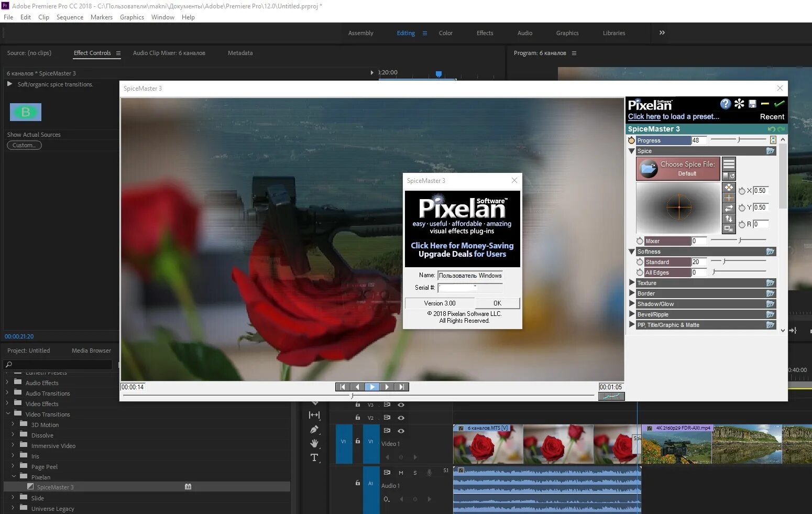Screen dimensions: 812x514
Task: Open the Sequence menu
Action: tap(70, 17)
